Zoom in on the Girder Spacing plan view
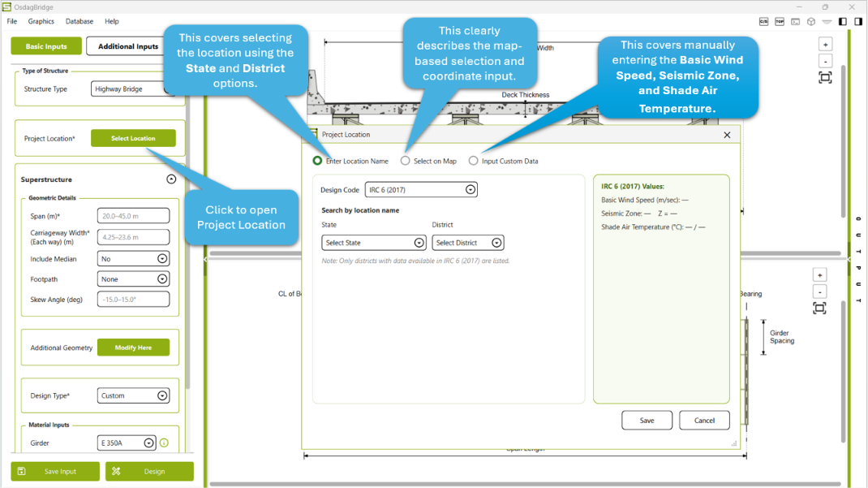The height and width of the screenshot is (488, 868). click(x=820, y=274)
